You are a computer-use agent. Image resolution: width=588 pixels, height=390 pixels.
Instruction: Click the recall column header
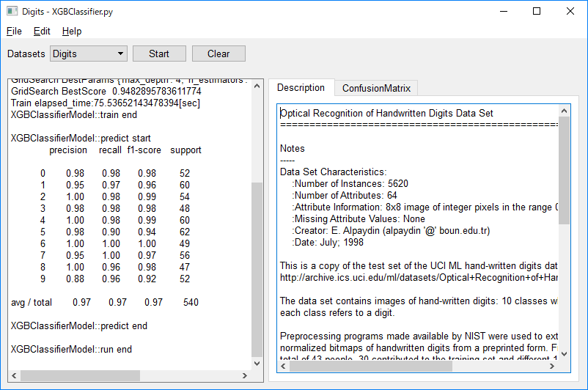click(110, 150)
